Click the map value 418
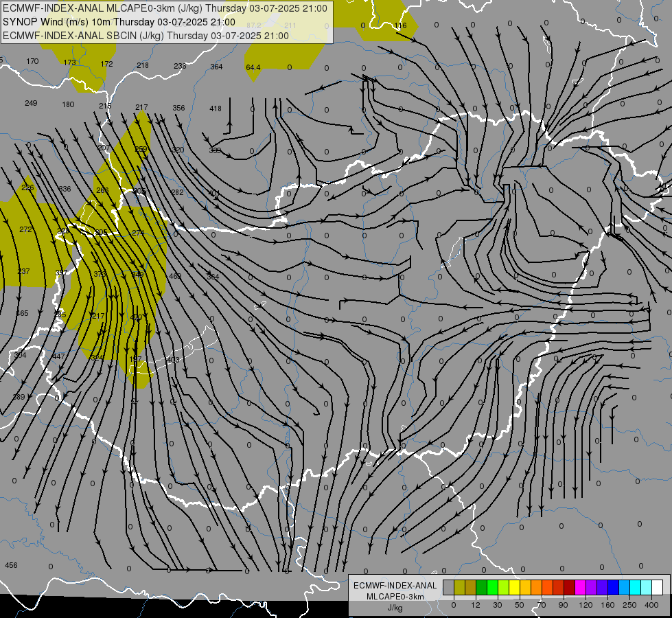The image size is (672, 618). click(x=216, y=108)
